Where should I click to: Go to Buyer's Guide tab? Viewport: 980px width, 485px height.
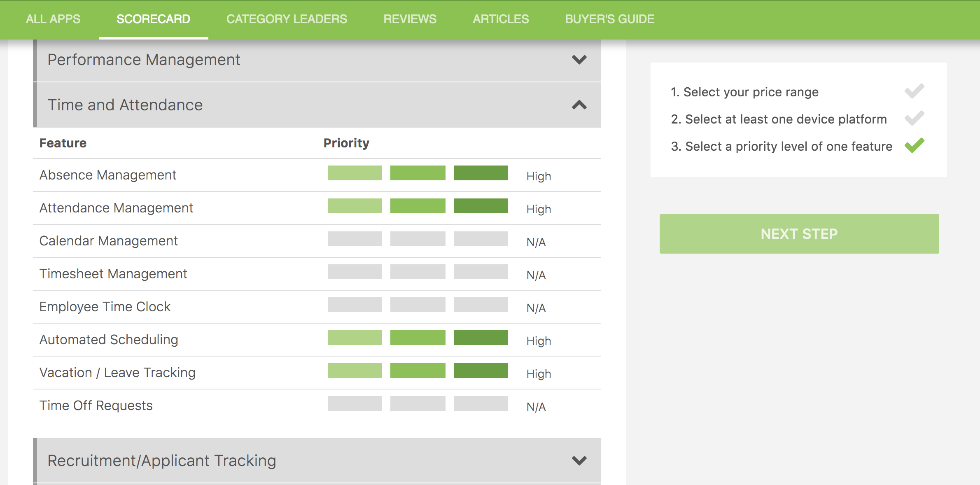pyautogui.click(x=609, y=19)
